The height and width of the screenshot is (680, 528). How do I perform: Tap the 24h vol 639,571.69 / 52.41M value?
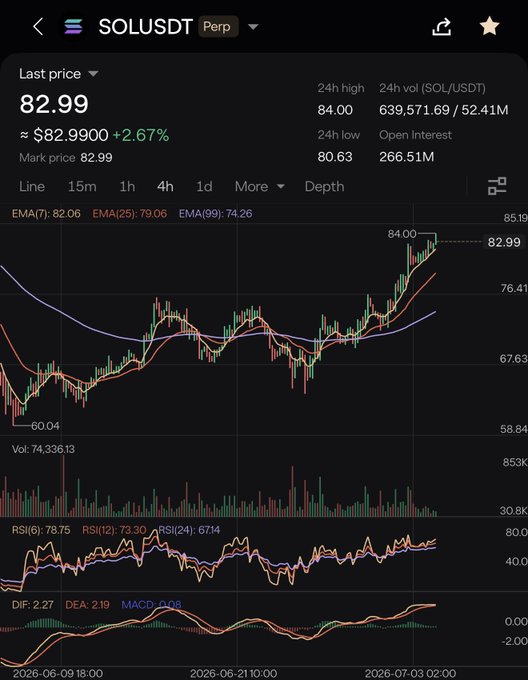443,110
